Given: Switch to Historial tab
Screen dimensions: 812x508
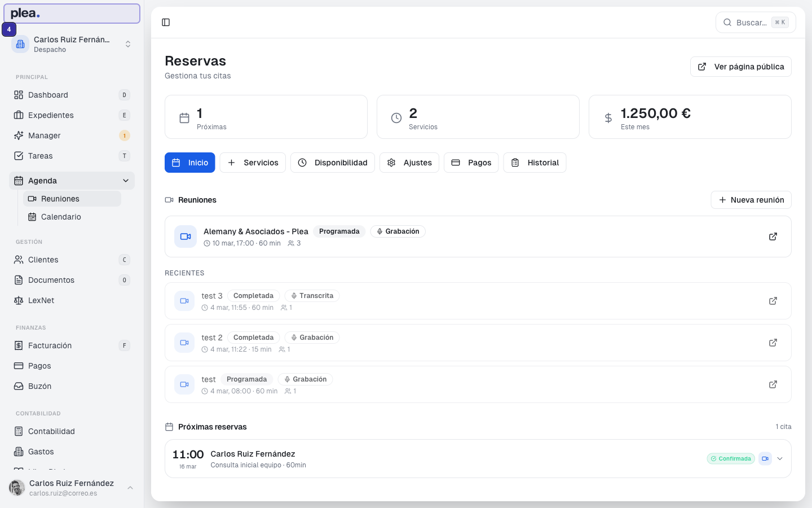Looking at the screenshot, I should pyautogui.click(x=535, y=163).
